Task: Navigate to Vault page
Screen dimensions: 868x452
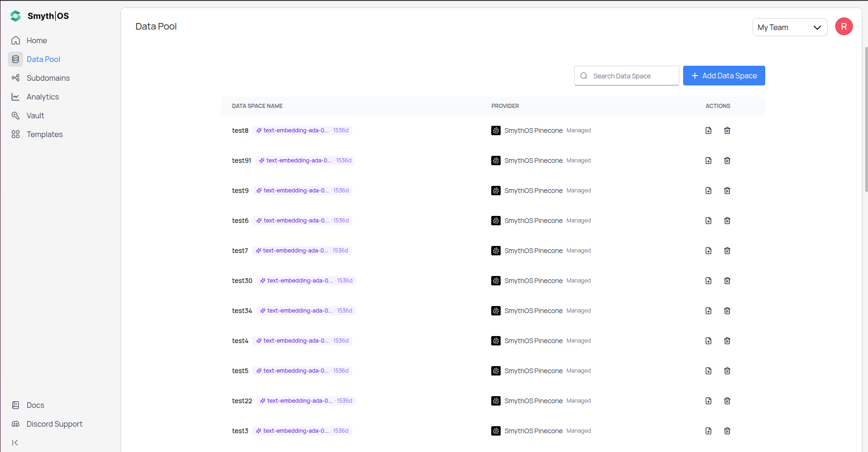Action: tap(35, 115)
